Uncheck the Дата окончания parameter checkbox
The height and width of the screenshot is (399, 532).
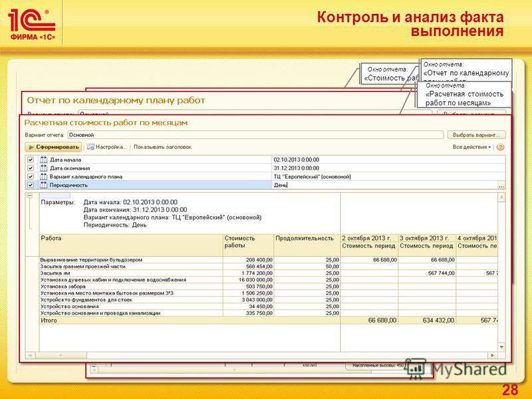click(x=31, y=168)
